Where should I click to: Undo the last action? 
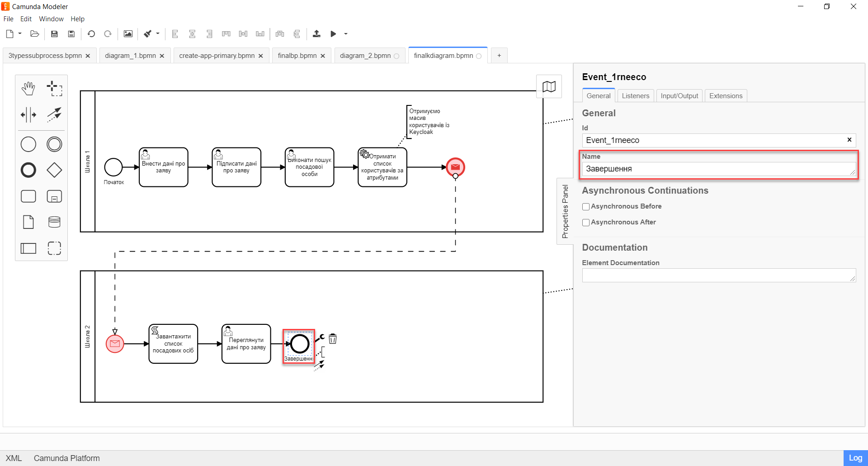click(x=91, y=34)
